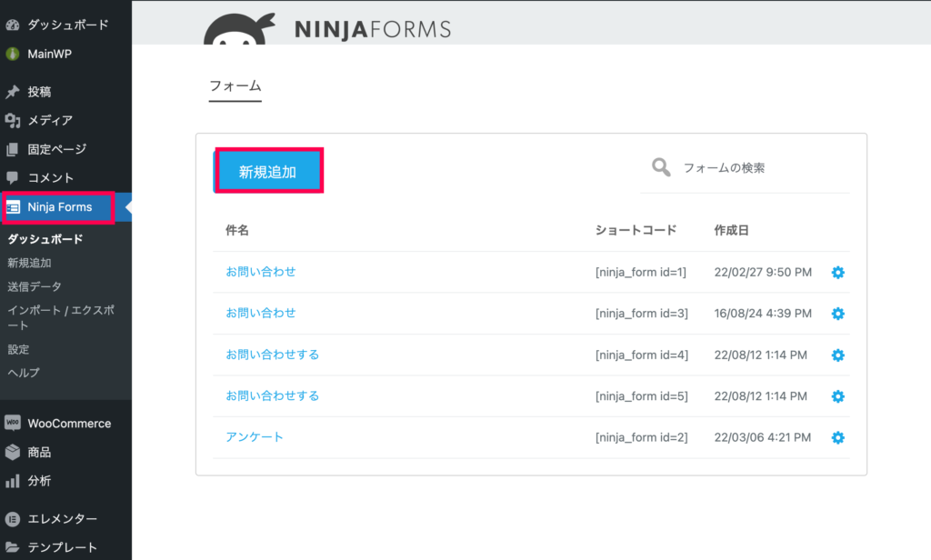Sort by 件名 column header
Viewport: 931px width, 560px height.
point(237,230)
